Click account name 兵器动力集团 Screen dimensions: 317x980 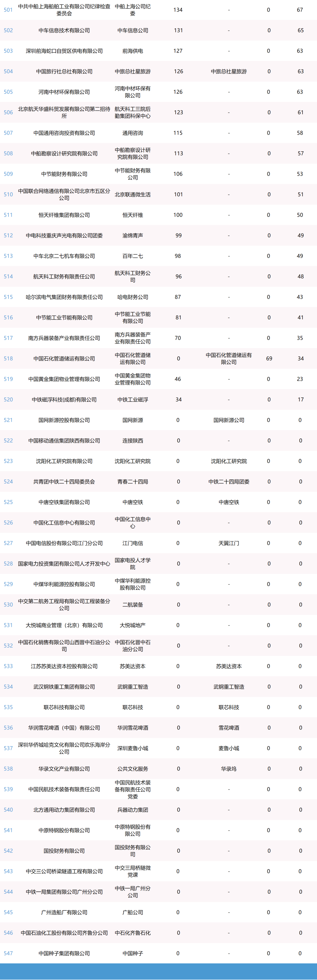pyautogui.click(x=133, y=810)
